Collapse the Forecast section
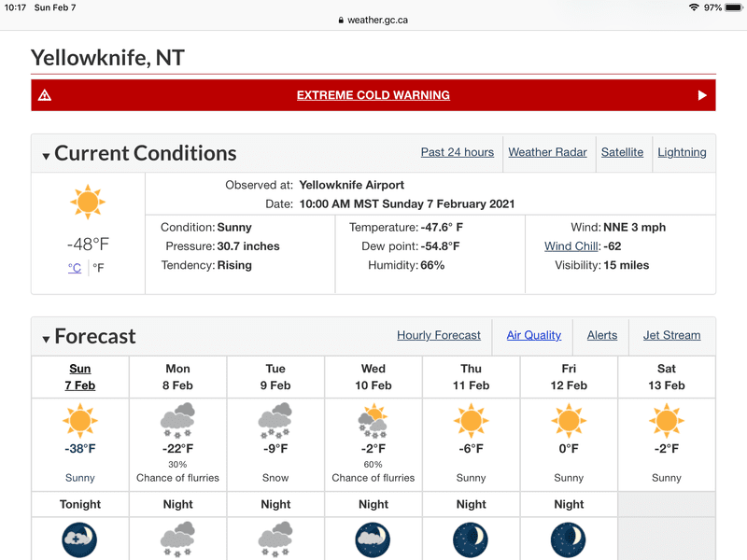The height and width of the screenshot is (560, 747). (x=46, y=339)
